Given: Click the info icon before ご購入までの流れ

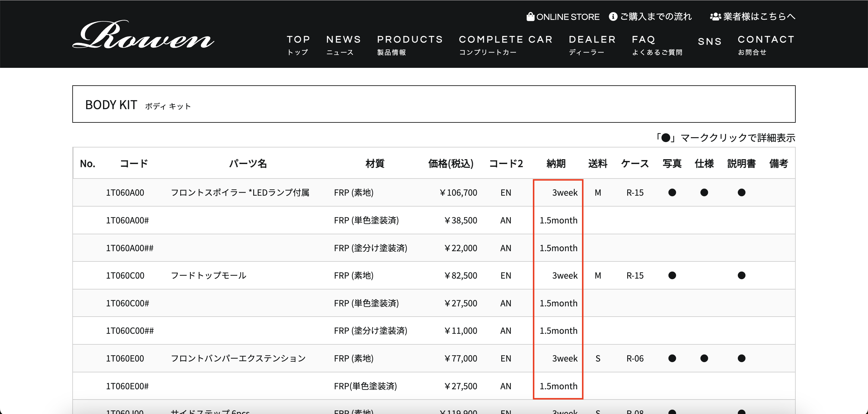Looking at the screenshot, I should point(613,17).
